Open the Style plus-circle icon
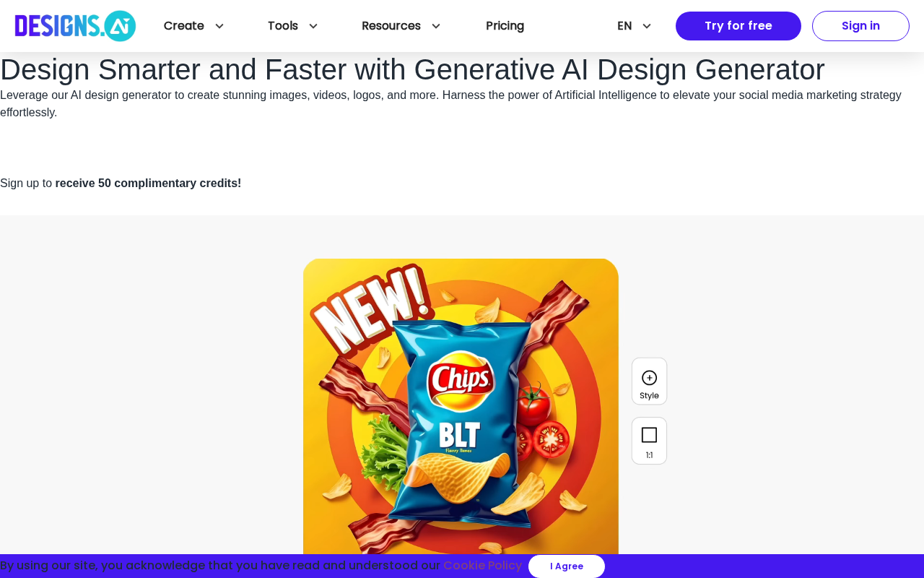This screenshot has width=924, height=578. point(649,378)
